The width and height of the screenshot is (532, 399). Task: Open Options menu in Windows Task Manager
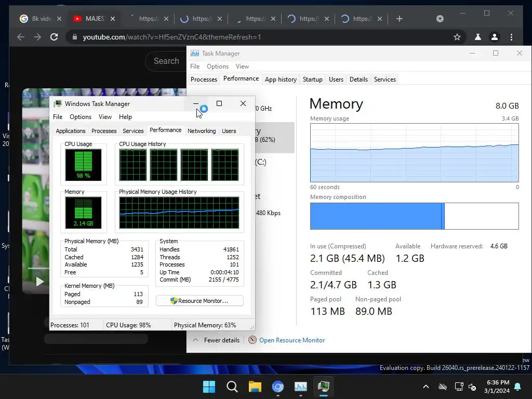point(81,117)
